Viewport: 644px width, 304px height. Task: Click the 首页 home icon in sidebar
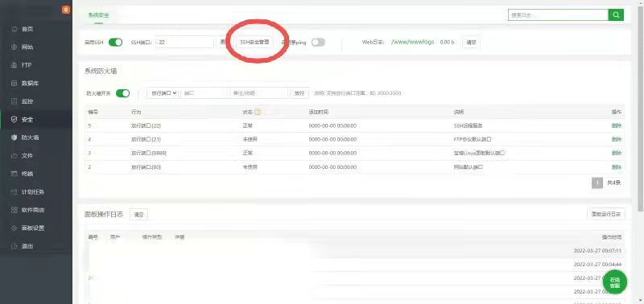[14, 30]
